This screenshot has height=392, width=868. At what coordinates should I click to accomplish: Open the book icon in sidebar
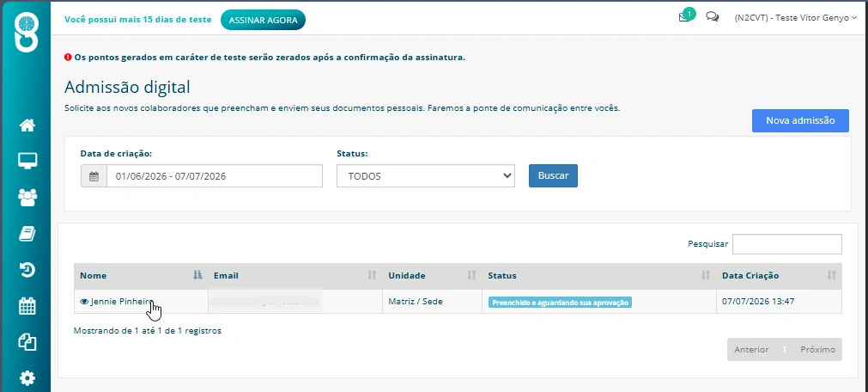(x=27, y=234)
